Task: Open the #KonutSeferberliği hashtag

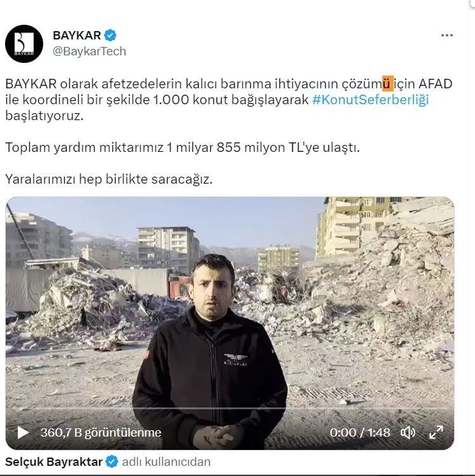Action: 370,100
